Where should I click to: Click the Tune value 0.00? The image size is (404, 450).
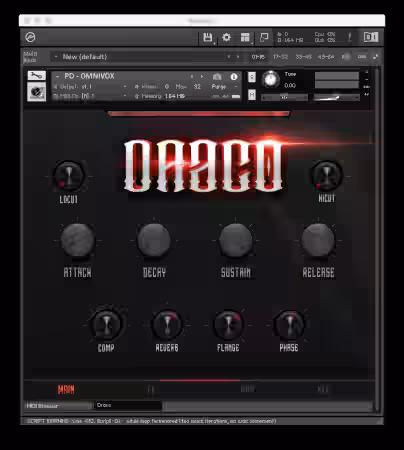click(290, 86)
